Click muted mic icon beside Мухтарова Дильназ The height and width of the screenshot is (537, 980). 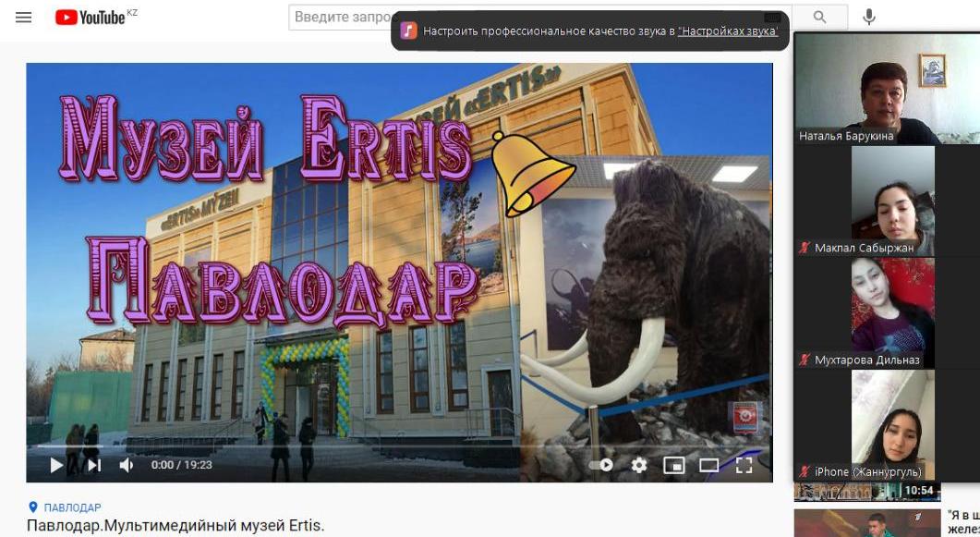click(805, 360)
